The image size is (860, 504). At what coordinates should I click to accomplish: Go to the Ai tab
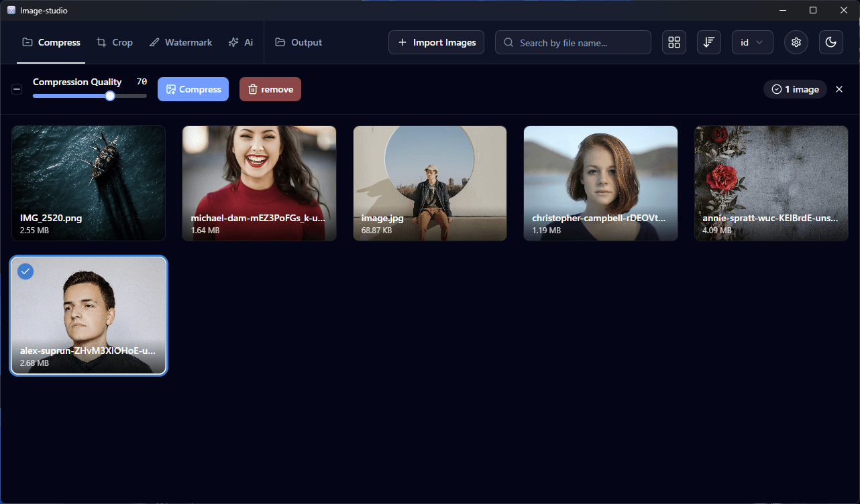[241, 42]
